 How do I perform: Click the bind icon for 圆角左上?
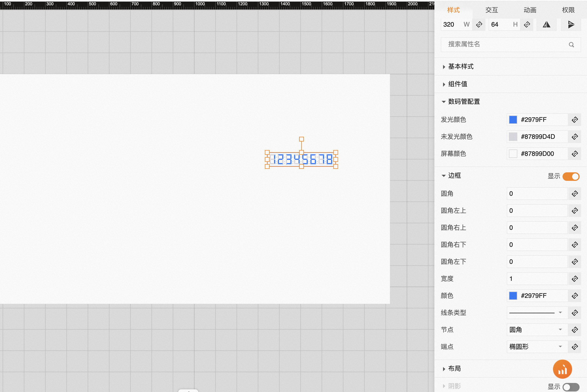pyautogui.click(x=575, y=211)
